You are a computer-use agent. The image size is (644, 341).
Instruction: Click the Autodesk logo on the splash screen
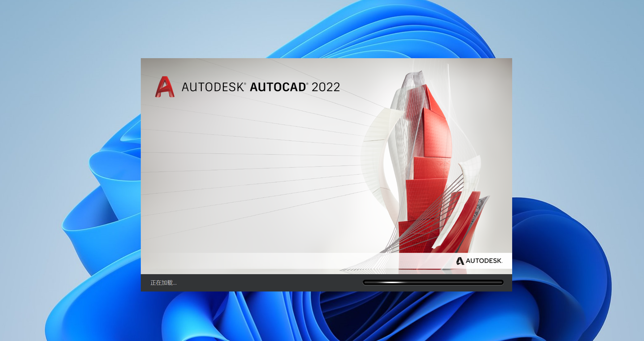point(479,261)
